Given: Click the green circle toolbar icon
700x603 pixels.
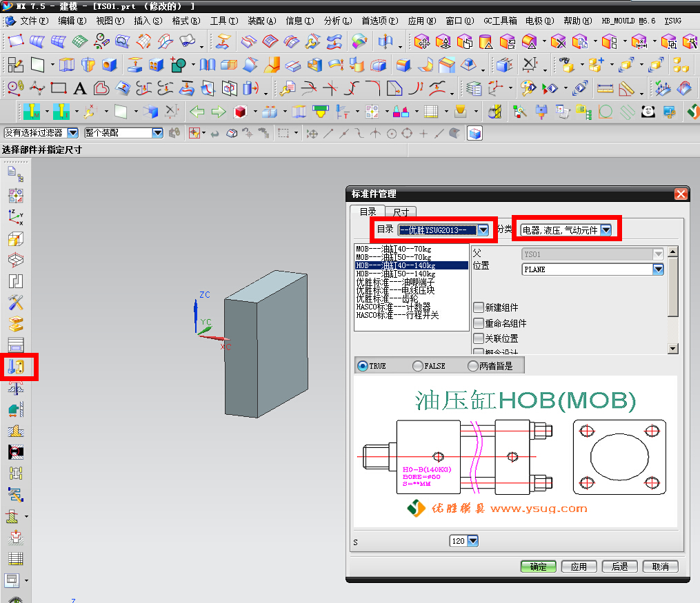Looking at the screenshot, I should click(x=606, y=112).
